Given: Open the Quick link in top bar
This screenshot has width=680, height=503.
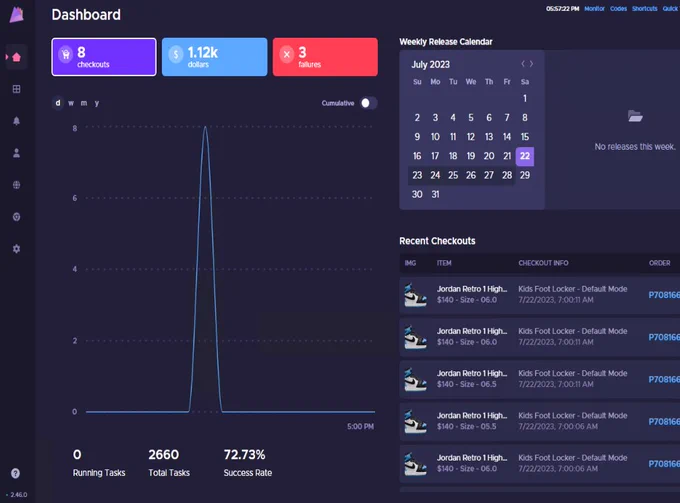Looking at the screenshot, I should (x=670, y=9).
